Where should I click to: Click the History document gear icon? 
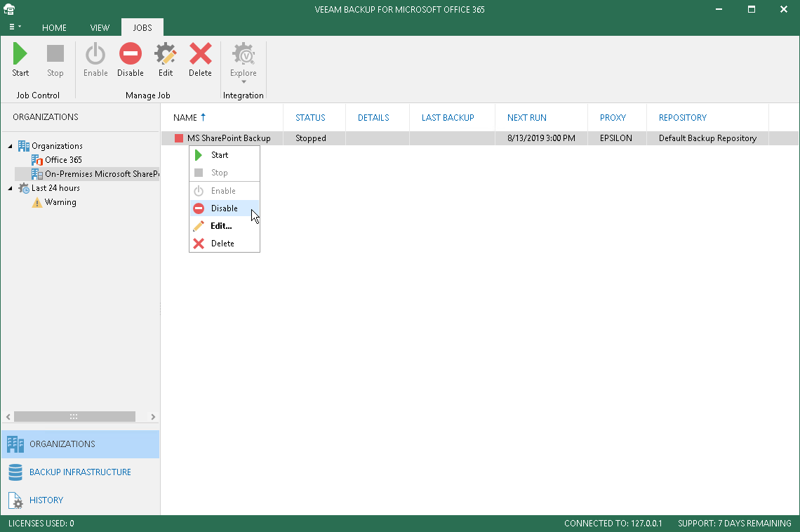click(x=15, y=500)
